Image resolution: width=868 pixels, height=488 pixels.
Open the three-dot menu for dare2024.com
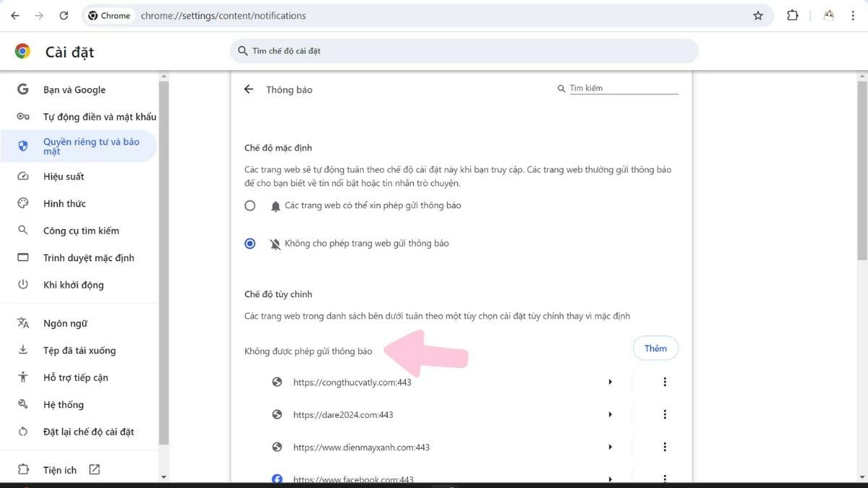pyautogui.click(x=665, y=414)
